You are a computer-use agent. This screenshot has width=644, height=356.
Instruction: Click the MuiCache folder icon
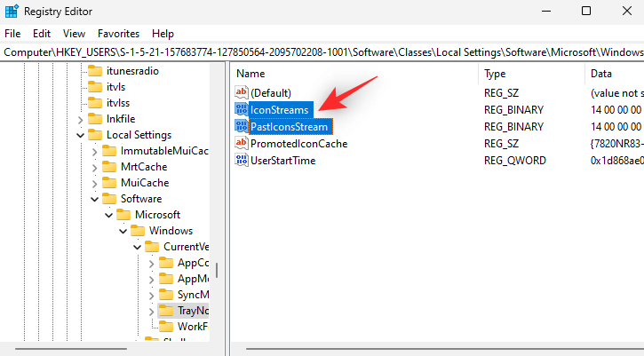tap(109, 183)
